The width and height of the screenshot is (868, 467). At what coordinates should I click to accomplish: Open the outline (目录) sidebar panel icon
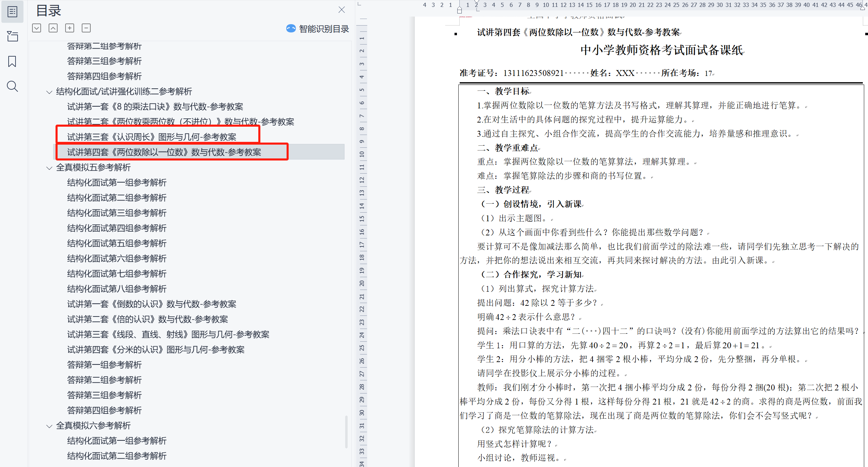point(12,12)
